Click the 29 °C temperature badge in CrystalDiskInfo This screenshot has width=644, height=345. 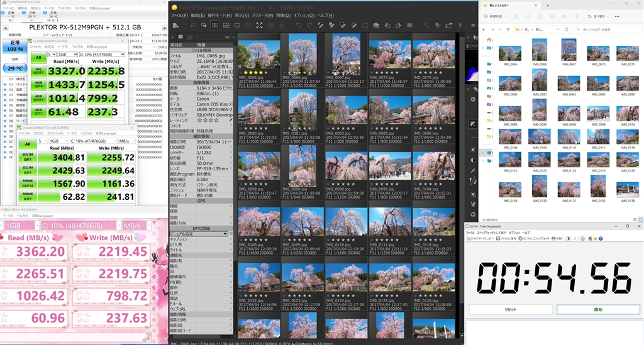[15, 68]
